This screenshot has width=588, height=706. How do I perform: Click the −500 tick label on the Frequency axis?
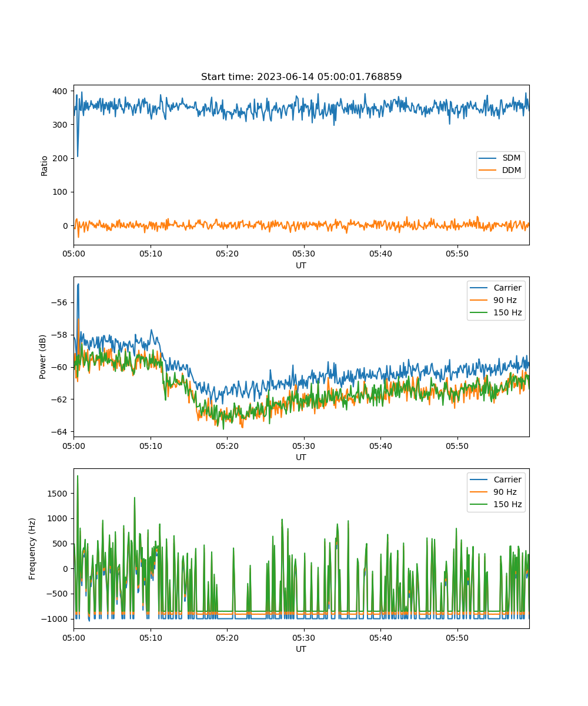tap(58, 594)
